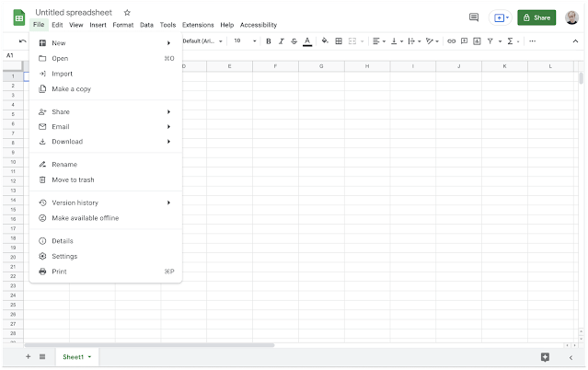Apply strikethrough formatting
The image size is (588, 370).
click(x=294, y=41)
